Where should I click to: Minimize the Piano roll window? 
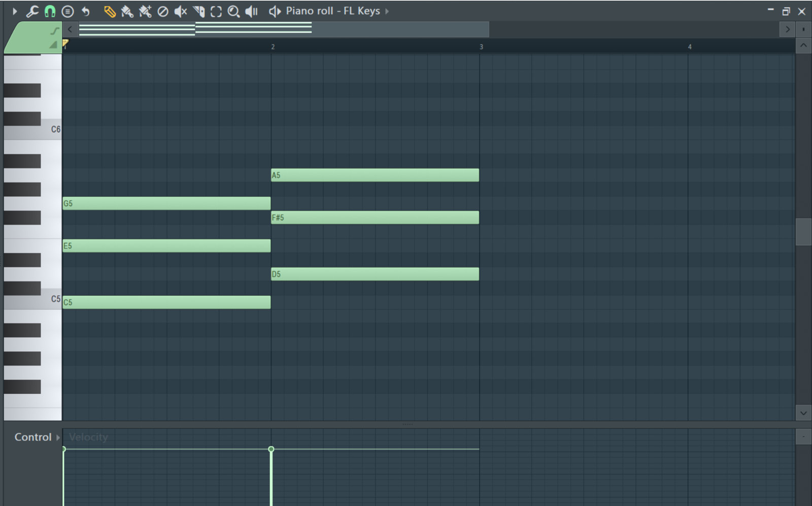(770, 10)
